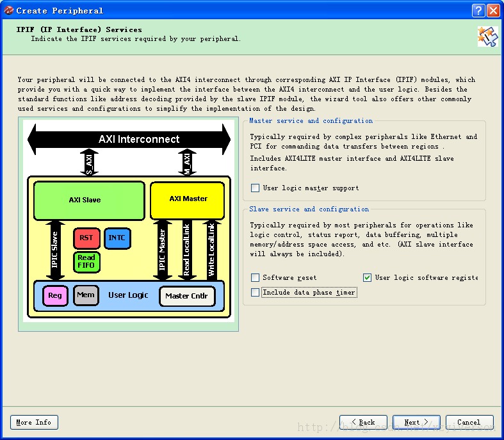Click the Master service and configuration heading
504x440 pixels.
click(311, 121)
